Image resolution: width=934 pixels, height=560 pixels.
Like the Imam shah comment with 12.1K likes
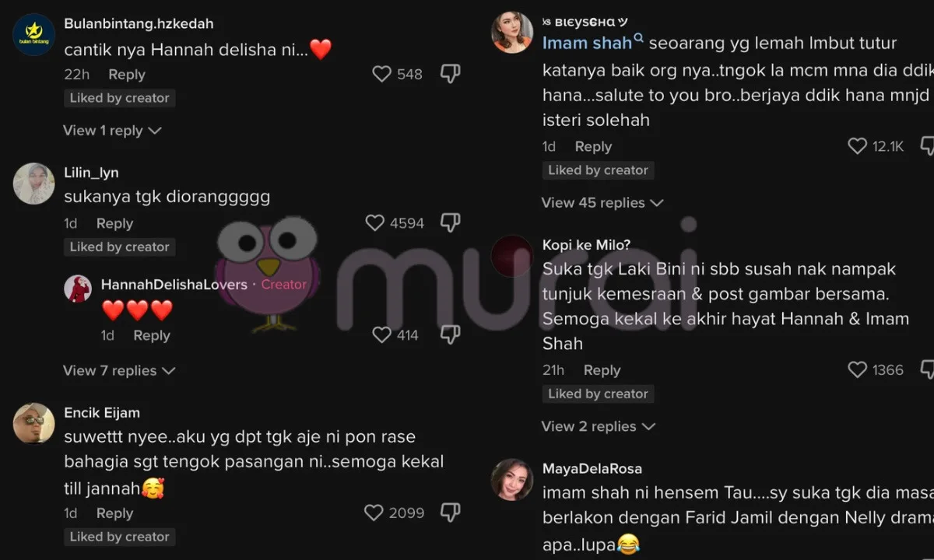tap(857, 146)
